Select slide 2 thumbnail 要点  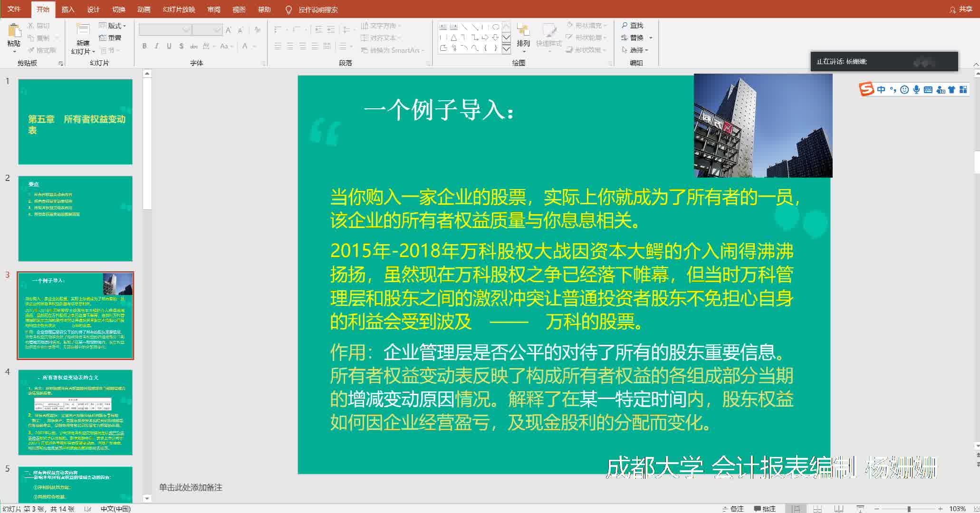[75, 218]
